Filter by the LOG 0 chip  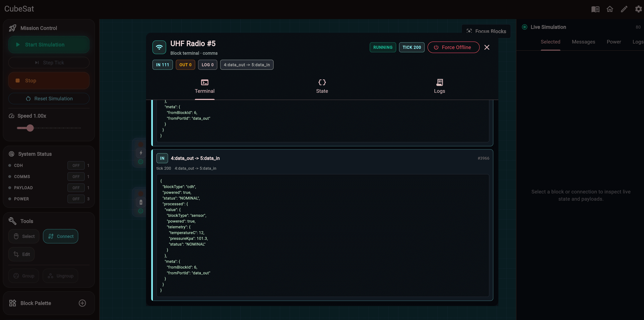click(207, 65)
